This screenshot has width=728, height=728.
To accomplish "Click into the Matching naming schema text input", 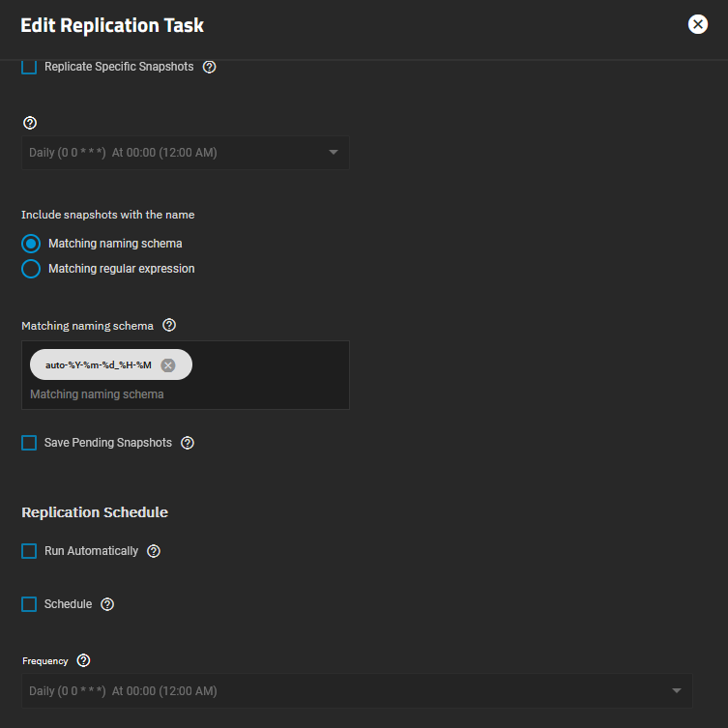I will [184, 394].
